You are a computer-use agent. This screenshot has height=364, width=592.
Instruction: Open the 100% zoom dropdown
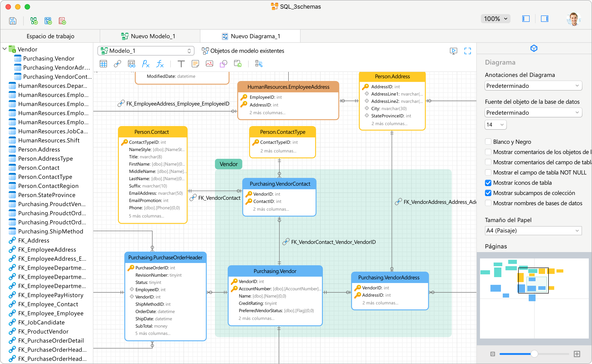(x=495, y=19)
